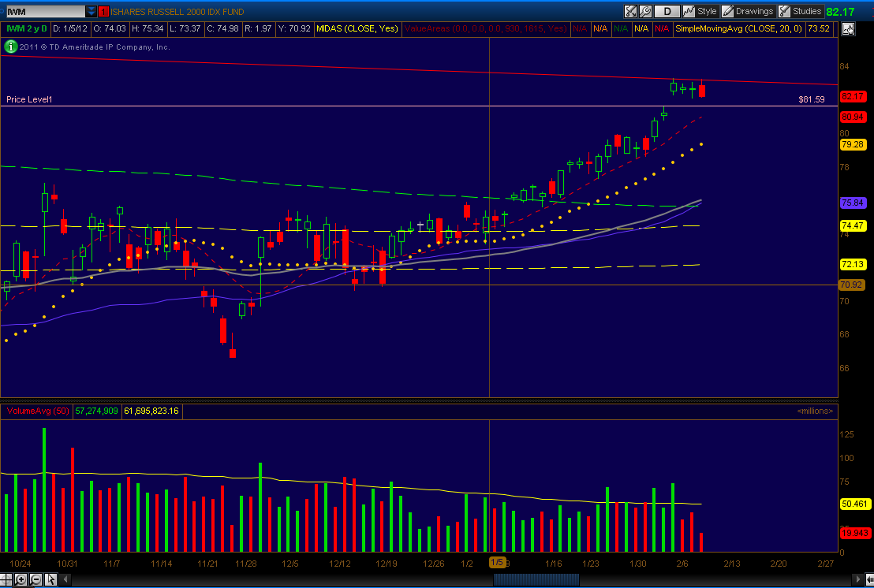Click the green info icon on chart

tap(10, 47)
